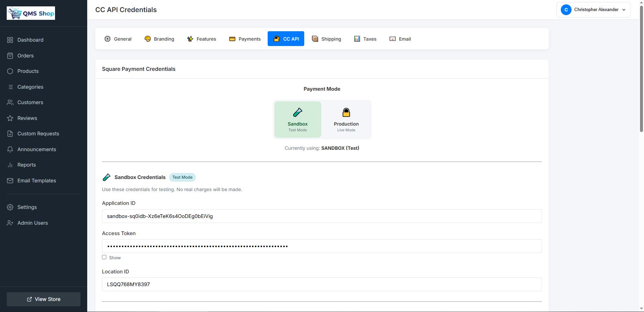Click the QMS Shop logo

pyautogui.click(x=31, y=13)
